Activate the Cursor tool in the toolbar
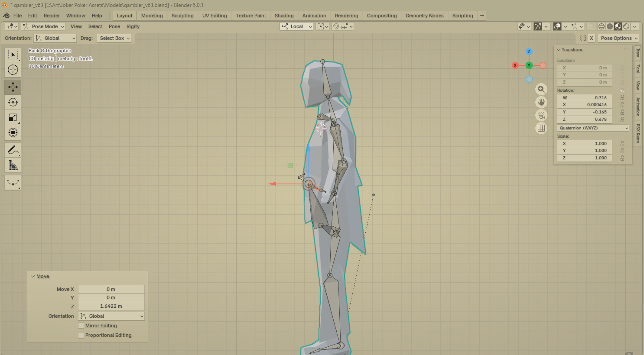The width and height of the screenshot is (644, 355). 13,70
